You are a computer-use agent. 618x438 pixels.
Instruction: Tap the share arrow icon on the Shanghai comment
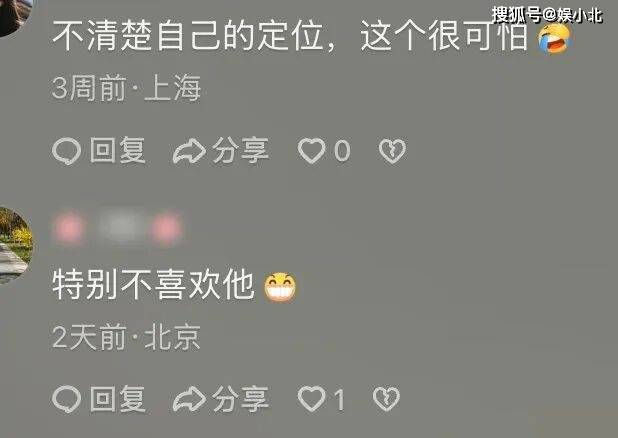[189, 151]
